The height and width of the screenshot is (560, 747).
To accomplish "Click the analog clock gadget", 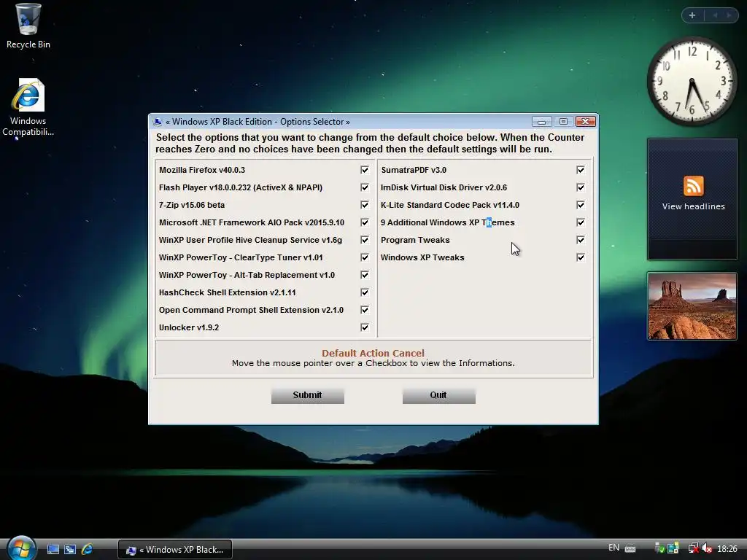I will click(x=692, y=82).
